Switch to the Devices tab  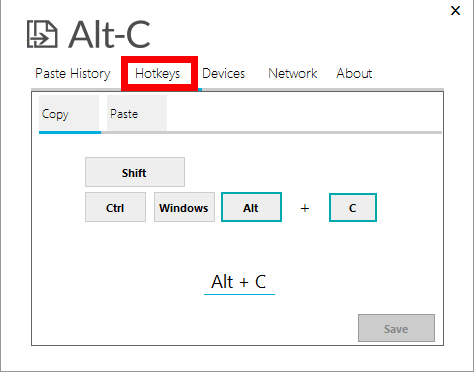tap(223, 73)
